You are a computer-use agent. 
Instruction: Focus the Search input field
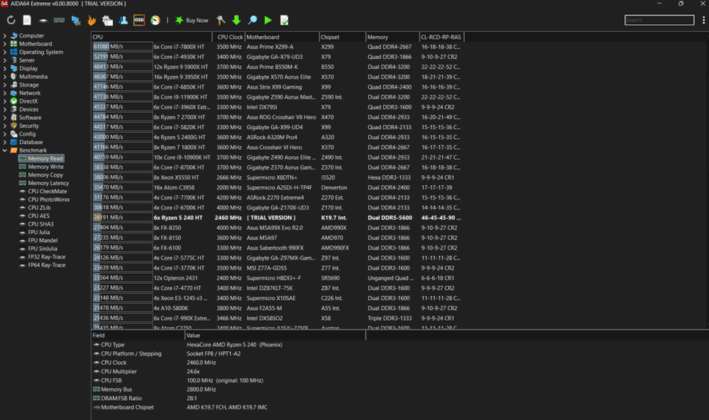pyautogui.click(x=659, y=20)
